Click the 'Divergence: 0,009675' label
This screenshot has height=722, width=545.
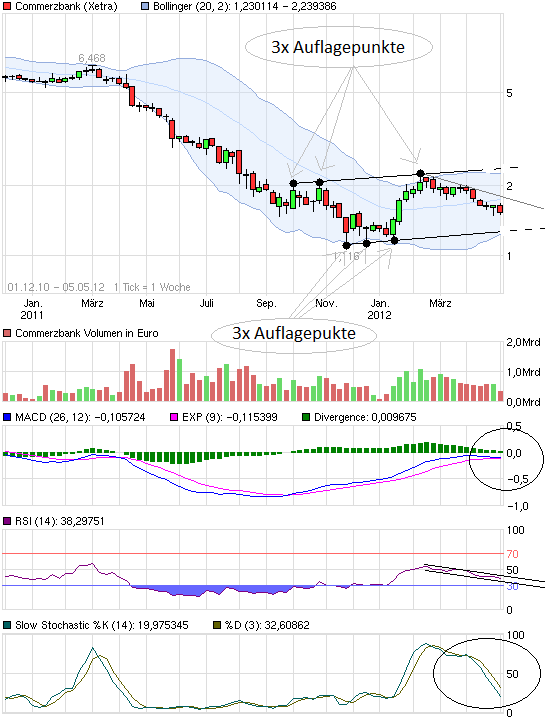[x=365, y=417]
